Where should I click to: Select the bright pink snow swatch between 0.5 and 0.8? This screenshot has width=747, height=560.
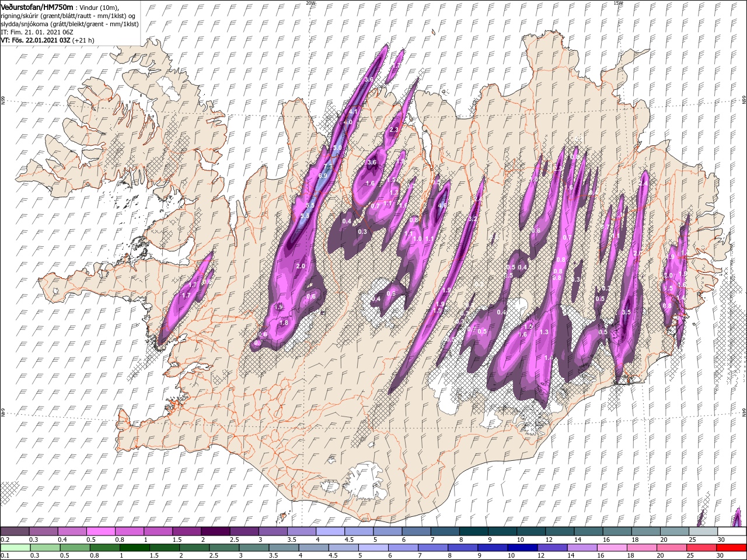click(x=100, y=531)
